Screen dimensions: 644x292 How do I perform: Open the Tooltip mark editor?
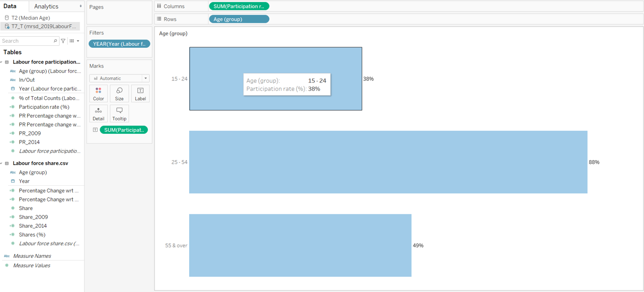click(x=119, y=113)
